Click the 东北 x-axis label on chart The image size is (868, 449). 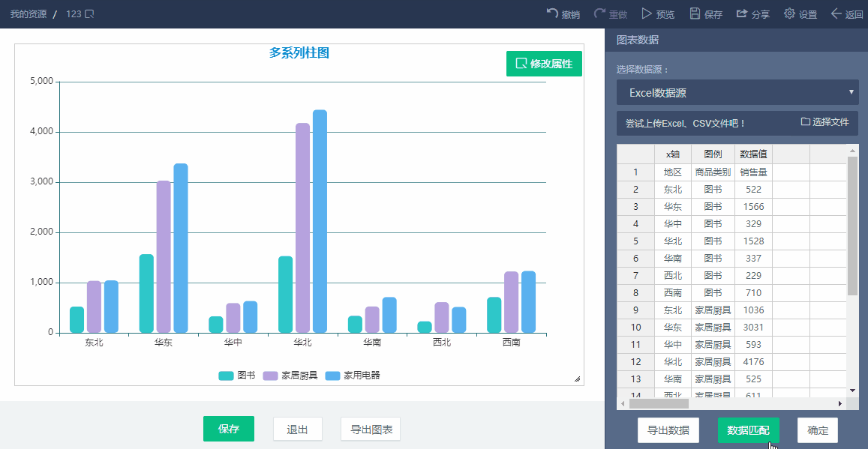(94, 343)
